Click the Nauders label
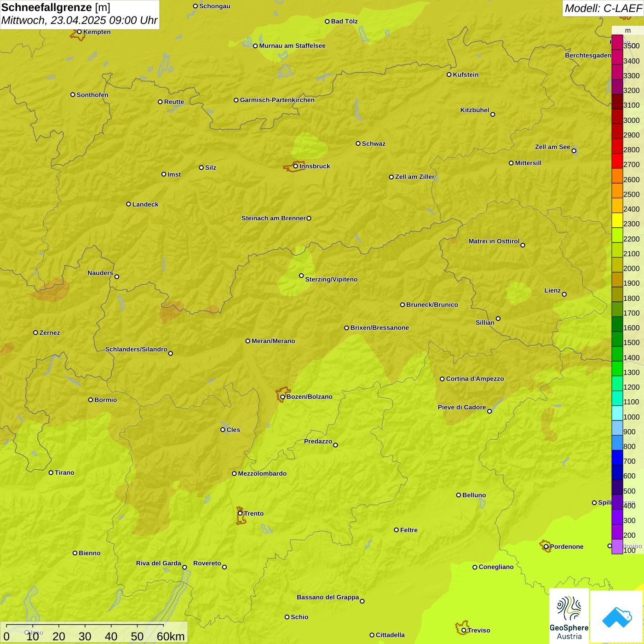 [x=100, y=273]
